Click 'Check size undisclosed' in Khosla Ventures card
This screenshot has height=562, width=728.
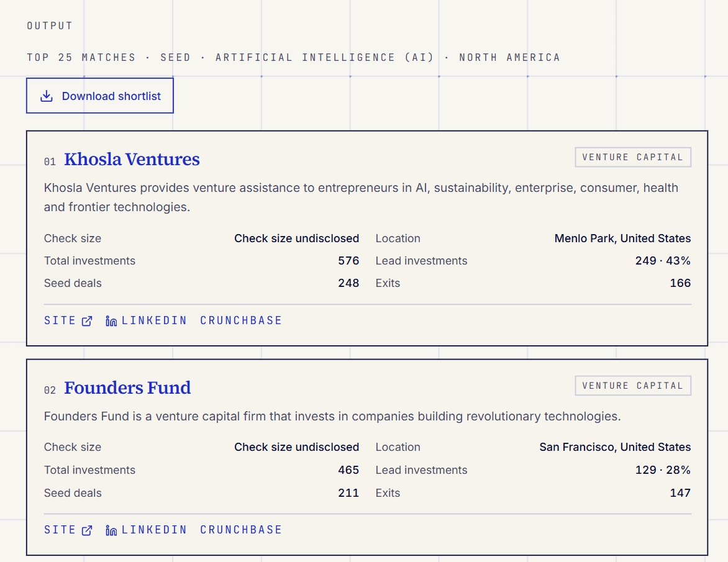coord(297,238)
